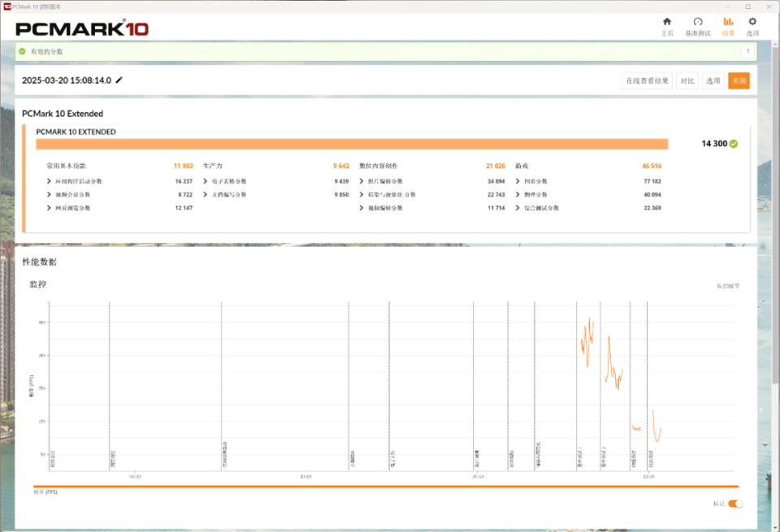The height and width of the screenshot is (532, 780).
Task: Expand 网页浏览分数 row
Action: (49, 208)
